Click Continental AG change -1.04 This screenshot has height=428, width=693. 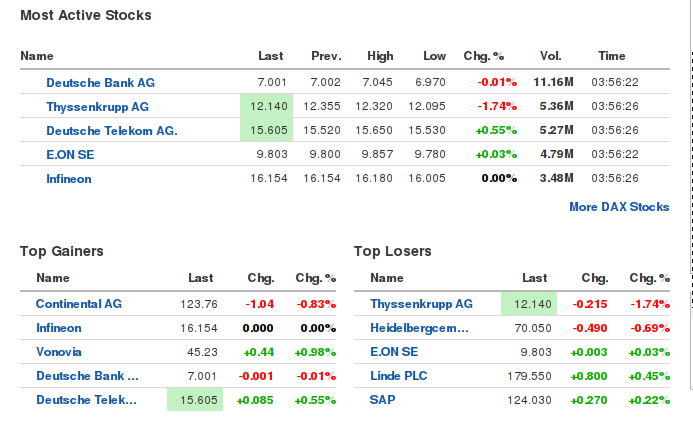point(260,304)
